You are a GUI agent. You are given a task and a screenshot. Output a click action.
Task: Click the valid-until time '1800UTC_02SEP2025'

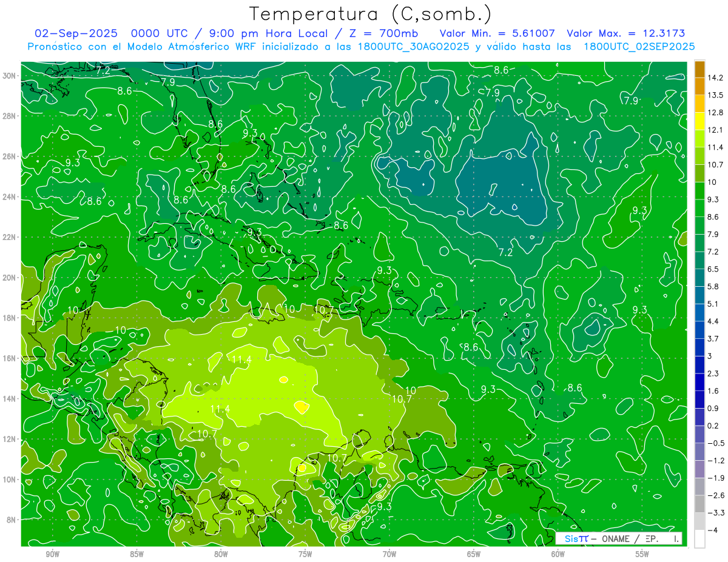[x=639, y=47]
